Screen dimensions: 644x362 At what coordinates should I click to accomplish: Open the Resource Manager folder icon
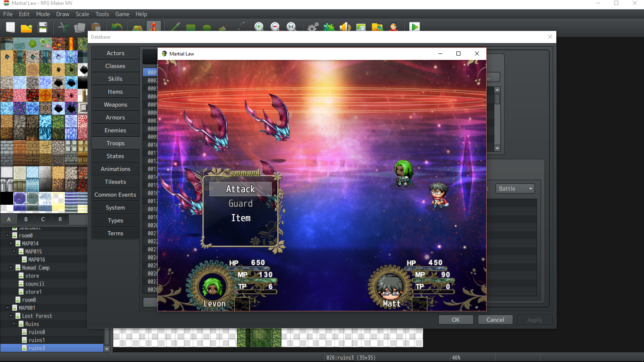(x=377, y=27)
